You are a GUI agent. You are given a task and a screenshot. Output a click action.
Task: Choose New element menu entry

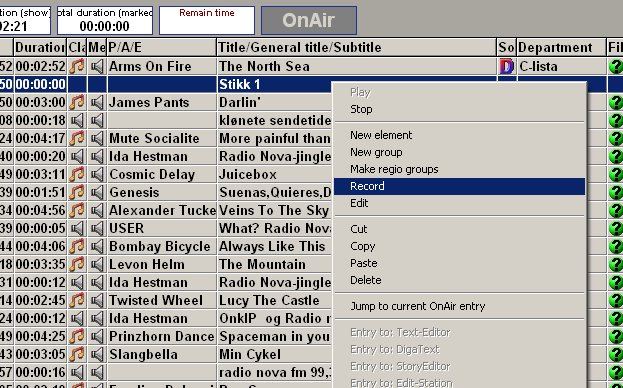click(459, 135)
